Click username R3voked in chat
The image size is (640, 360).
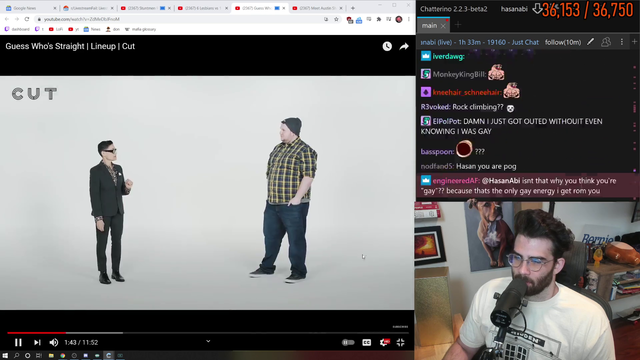pos(436,107)
